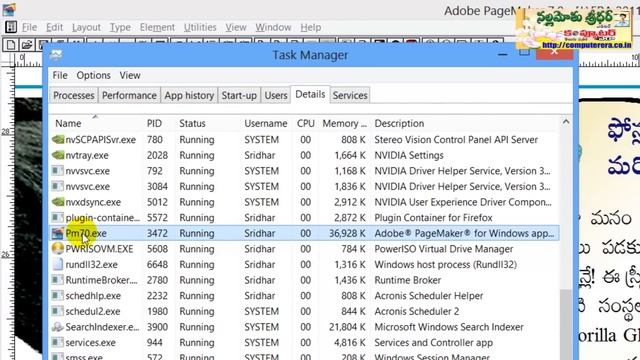
Task: Open PageMaker's Window menu
Action: click(x=273, y=27)
